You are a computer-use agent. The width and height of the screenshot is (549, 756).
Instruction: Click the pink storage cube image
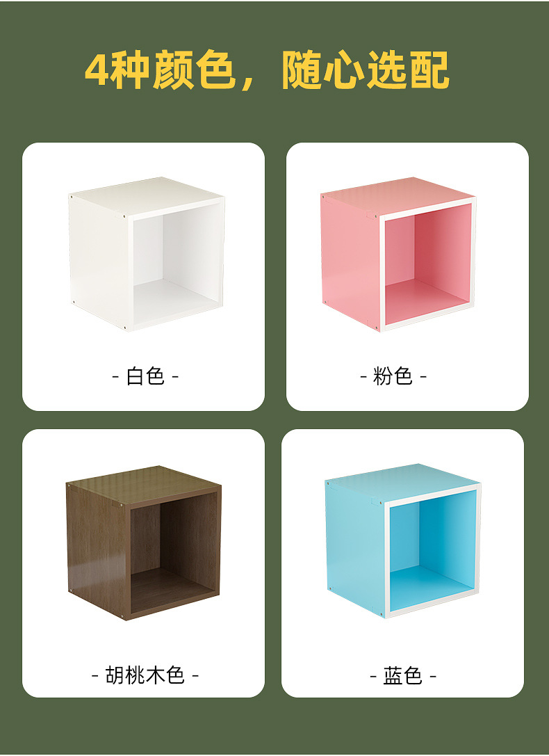tap(398, 254)
